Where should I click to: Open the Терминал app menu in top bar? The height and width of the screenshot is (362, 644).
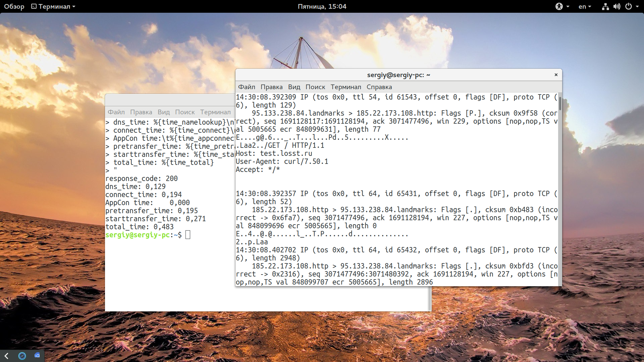coord(53,6)
